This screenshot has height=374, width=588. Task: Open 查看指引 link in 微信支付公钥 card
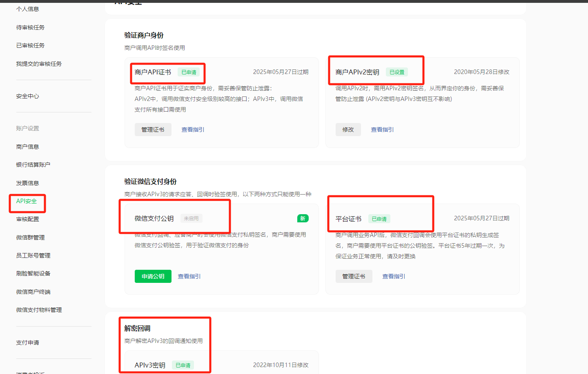pos(189,276)
